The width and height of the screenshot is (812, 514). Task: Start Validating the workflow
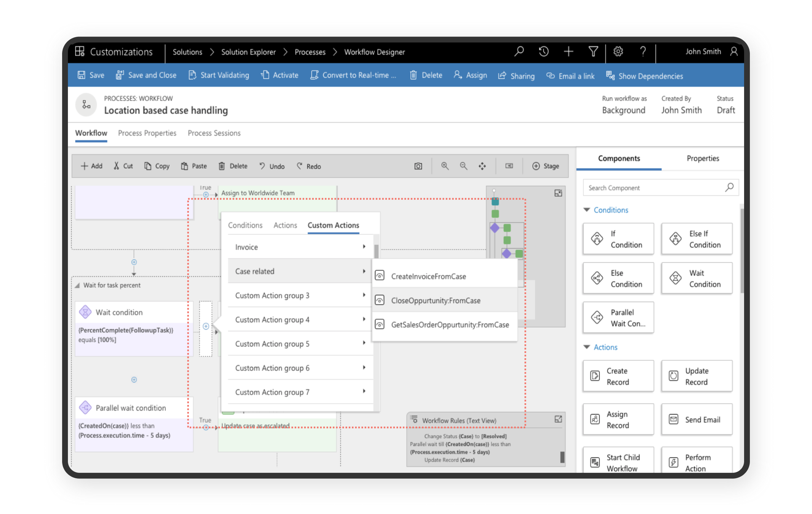(219, 75)
